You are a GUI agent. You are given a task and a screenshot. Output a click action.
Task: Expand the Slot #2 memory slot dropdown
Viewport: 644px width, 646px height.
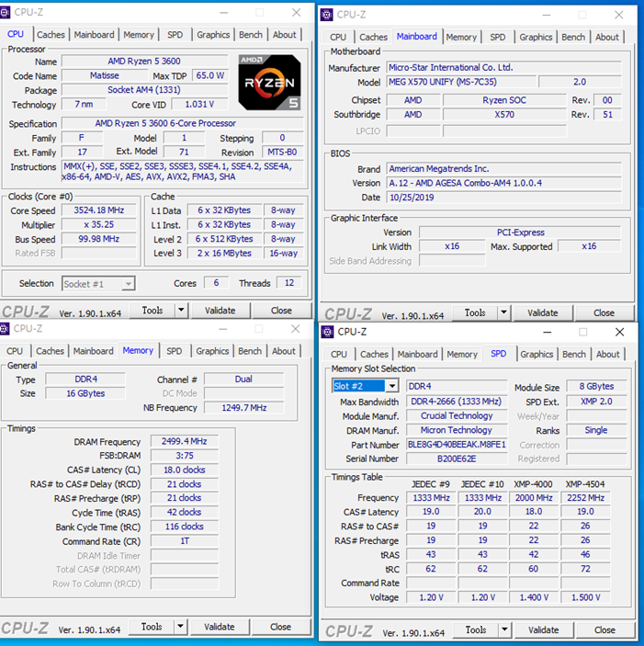392,386
